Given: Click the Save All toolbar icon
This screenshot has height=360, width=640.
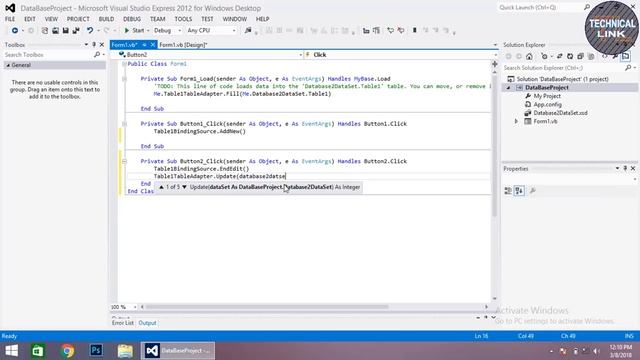Looking at the screenshot, I should pos(76,31).
